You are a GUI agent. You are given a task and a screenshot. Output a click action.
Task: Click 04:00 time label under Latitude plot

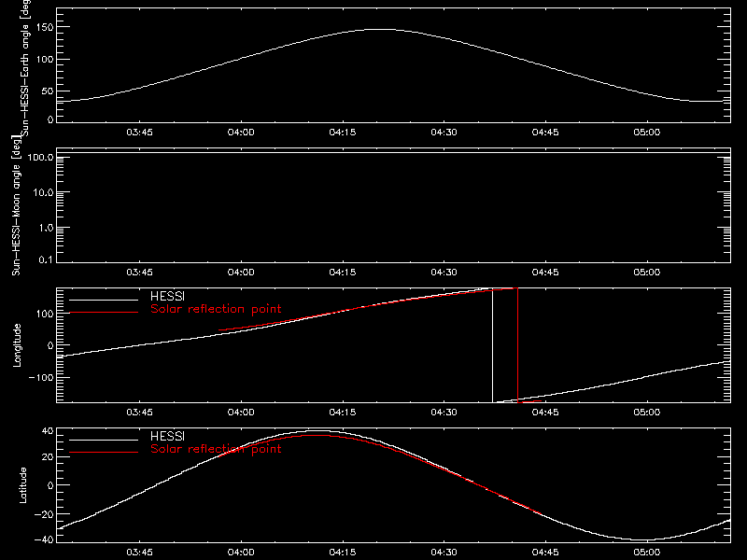click(x=241, y=552)
